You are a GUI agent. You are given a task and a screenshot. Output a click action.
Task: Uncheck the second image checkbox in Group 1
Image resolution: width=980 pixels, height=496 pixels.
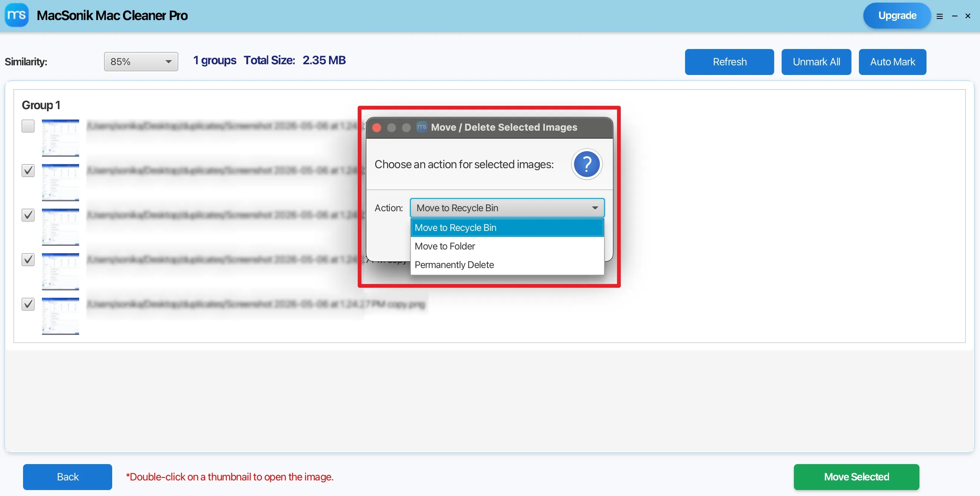[28, 171]
